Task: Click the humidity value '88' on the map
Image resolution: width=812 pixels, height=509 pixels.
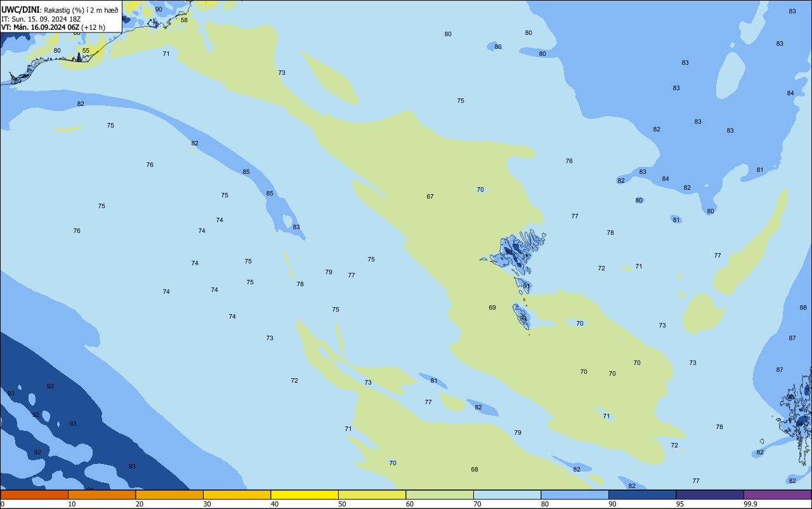Action: pos(803,308)
